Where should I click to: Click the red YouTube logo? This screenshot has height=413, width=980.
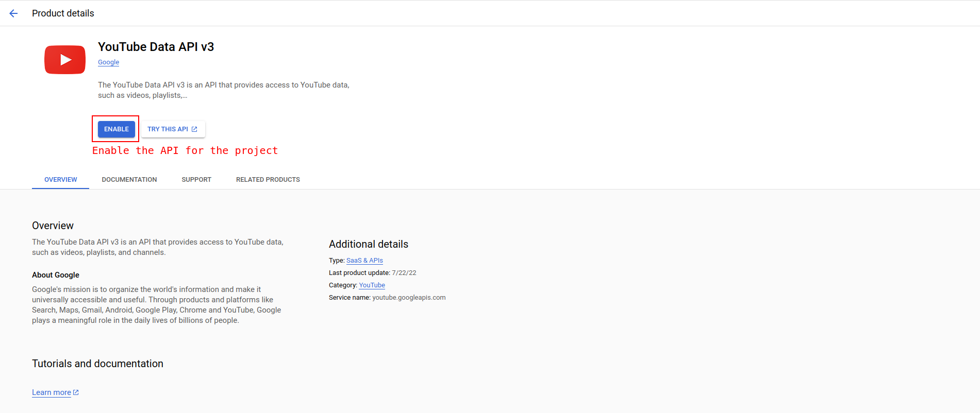65,60
